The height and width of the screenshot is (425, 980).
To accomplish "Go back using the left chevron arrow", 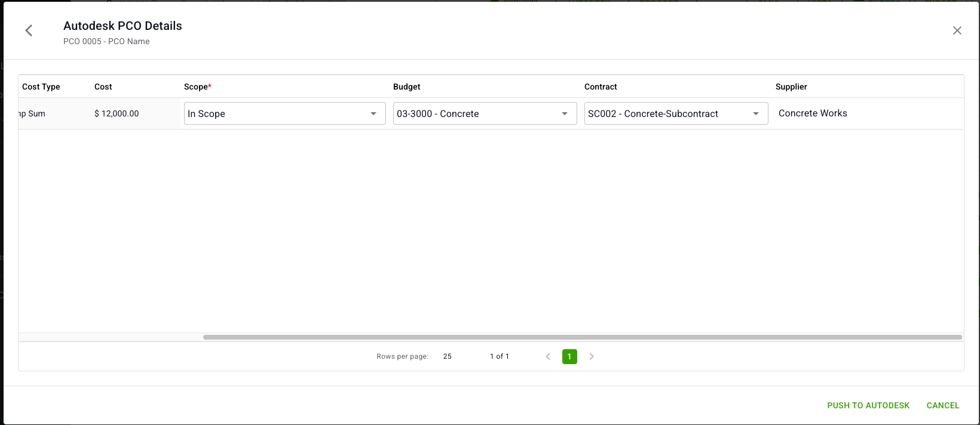I will 29,30.
